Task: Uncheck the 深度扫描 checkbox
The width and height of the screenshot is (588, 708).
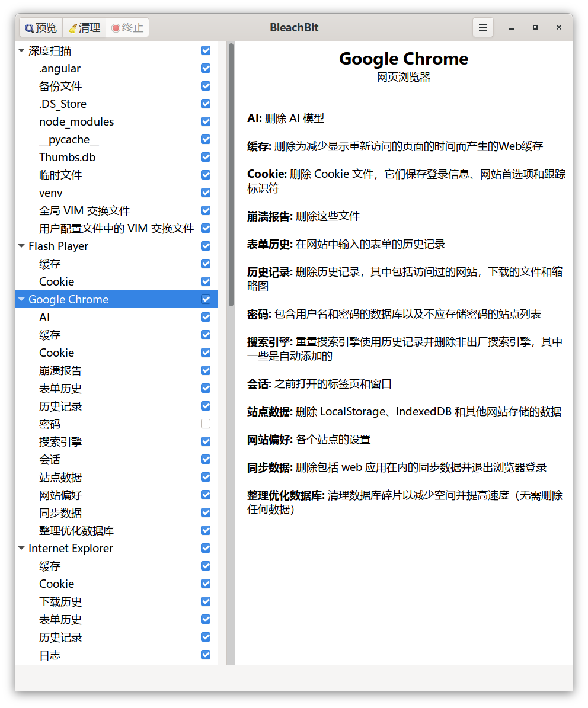Action: click(206, 50)
